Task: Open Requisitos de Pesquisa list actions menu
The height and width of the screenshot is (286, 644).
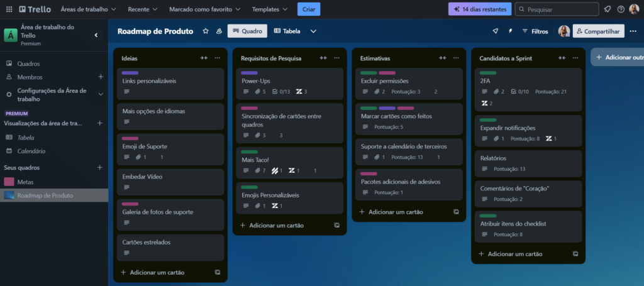Action: coord(337,58)
